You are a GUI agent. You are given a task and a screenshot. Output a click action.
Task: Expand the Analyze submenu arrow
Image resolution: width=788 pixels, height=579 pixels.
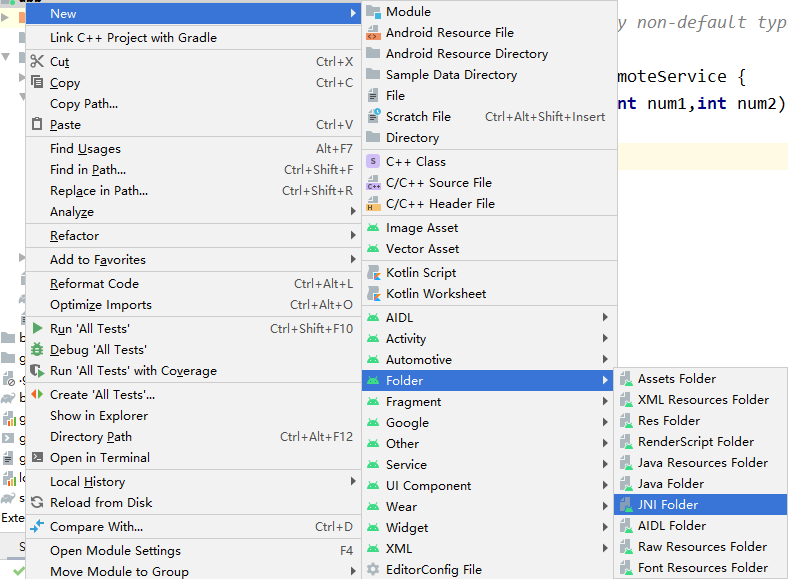tap(353, 212)
